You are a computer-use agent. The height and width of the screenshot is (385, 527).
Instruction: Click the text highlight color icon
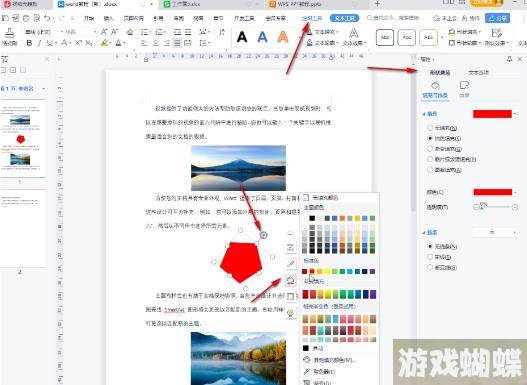[105, 43]
